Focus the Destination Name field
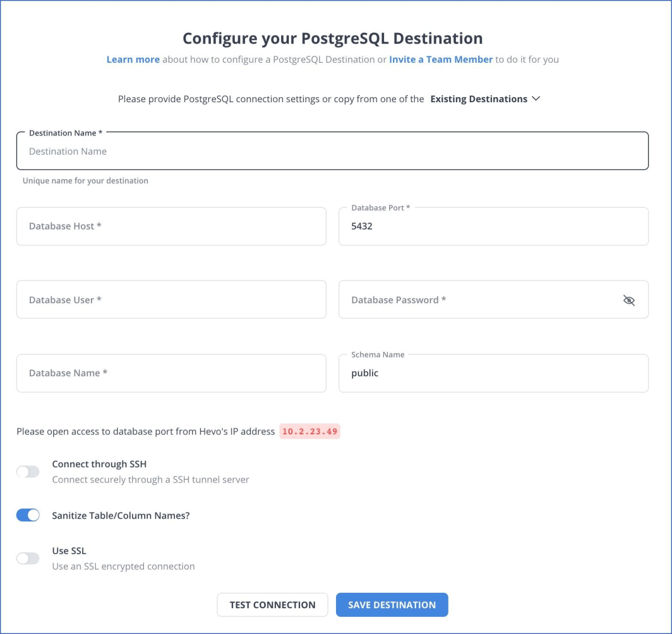 click(333, 151)
